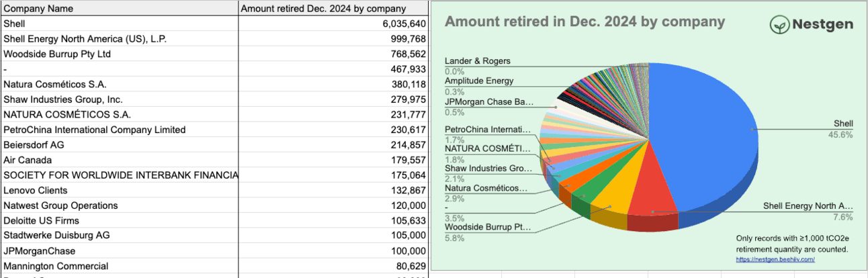Image resolution: width=868 pixels, height=278 pixels.
Task: Select the Lenovo Clients cell
Action: [120, 190]
